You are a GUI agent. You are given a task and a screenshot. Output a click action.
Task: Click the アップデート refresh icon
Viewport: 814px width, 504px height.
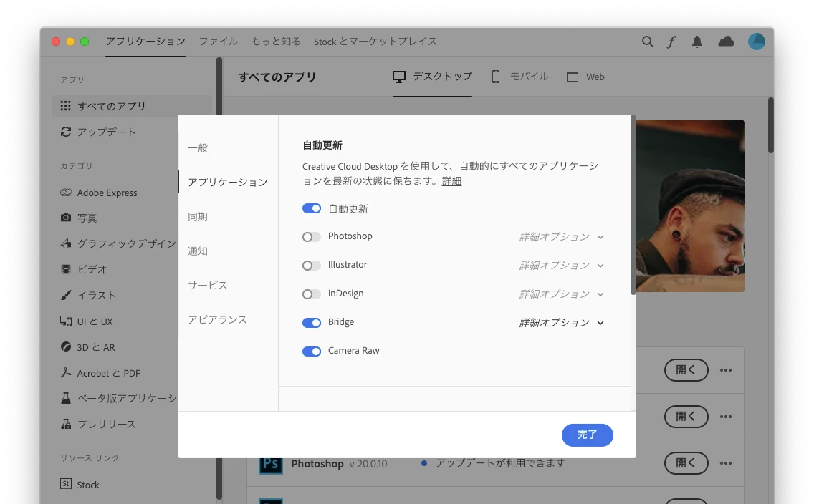point(65,132)
